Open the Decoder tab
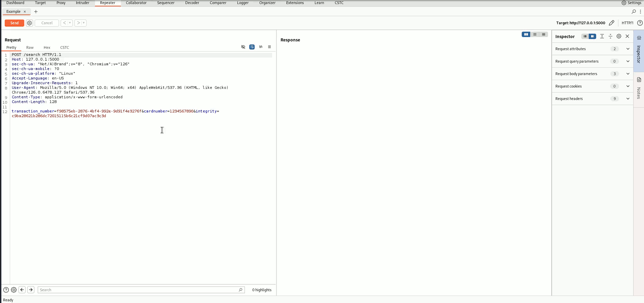Image resolution: width=644 pixels, height=303 pixels. click(192, 3)
